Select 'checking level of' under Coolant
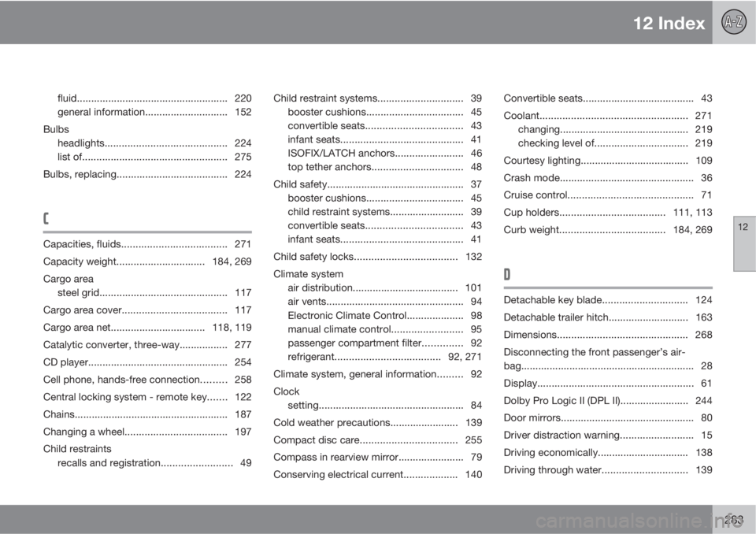 pyautogui.click(x=615, y=143)
